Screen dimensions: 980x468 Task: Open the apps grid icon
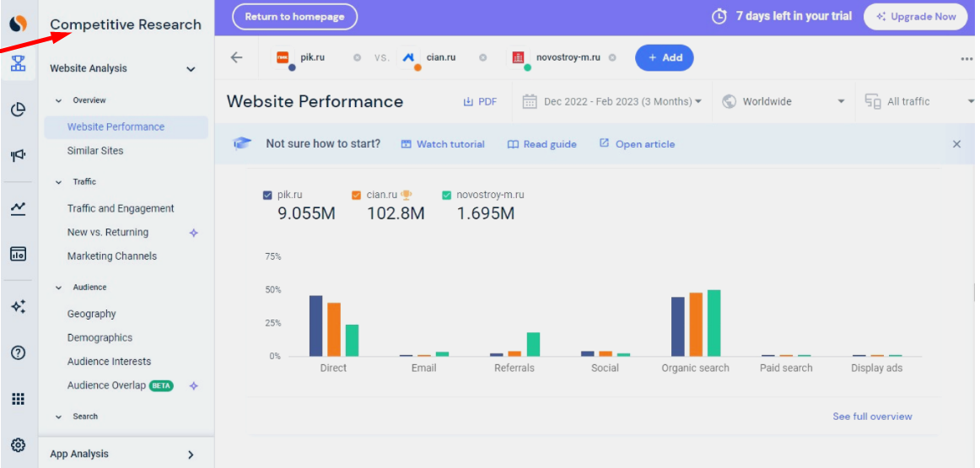pos(18,399)
